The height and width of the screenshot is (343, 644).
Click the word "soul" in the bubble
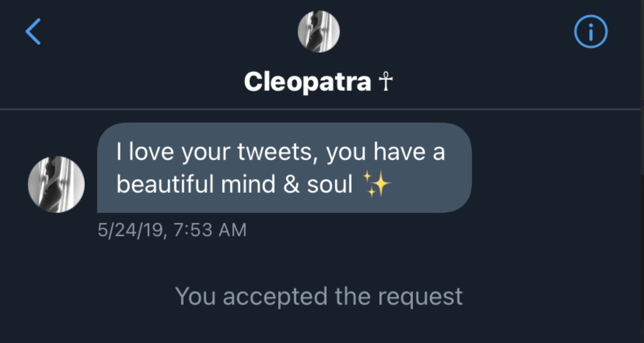330,184
